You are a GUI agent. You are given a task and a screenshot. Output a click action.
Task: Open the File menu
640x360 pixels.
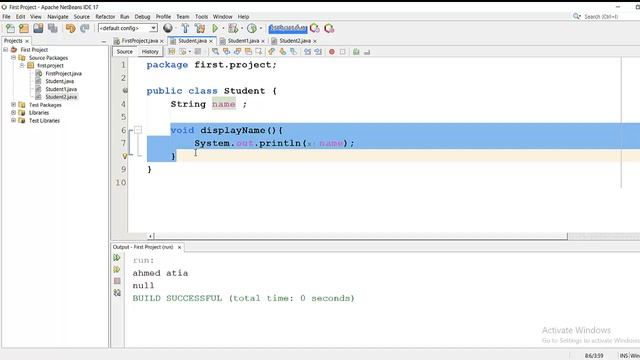point(7,17)
